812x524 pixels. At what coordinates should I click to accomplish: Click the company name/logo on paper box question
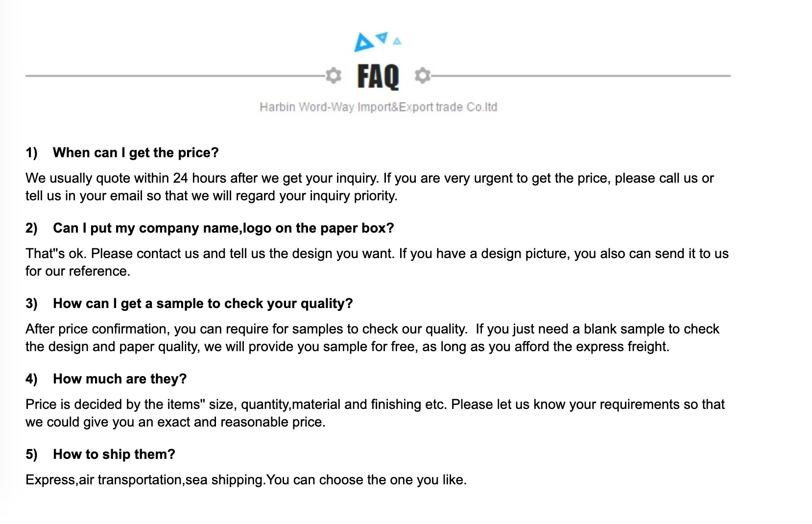point(223,228)
